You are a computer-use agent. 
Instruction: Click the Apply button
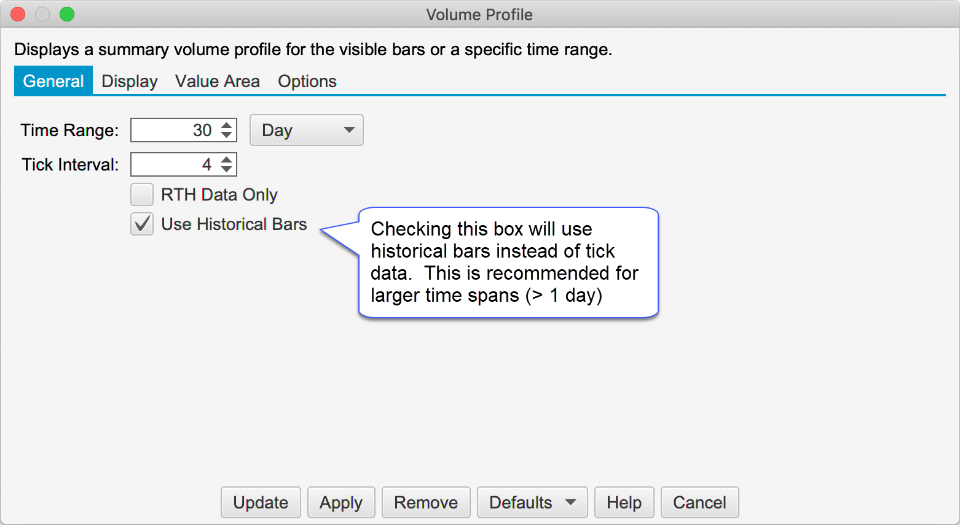click(x=341, y=502)
